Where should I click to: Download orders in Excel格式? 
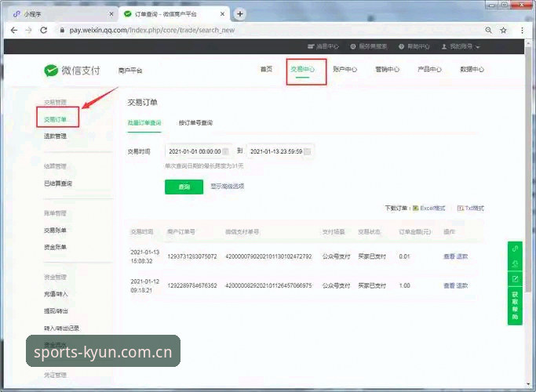[429, 208]
